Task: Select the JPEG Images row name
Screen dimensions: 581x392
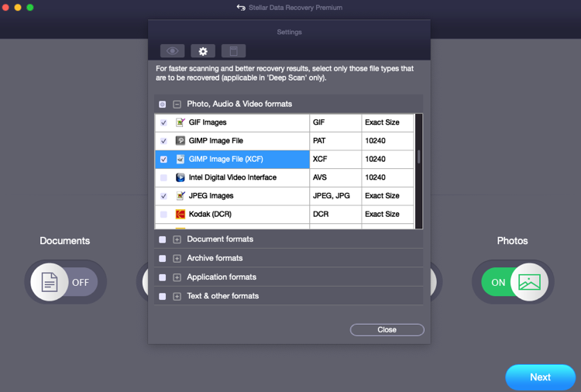Action: coord(211,196)
